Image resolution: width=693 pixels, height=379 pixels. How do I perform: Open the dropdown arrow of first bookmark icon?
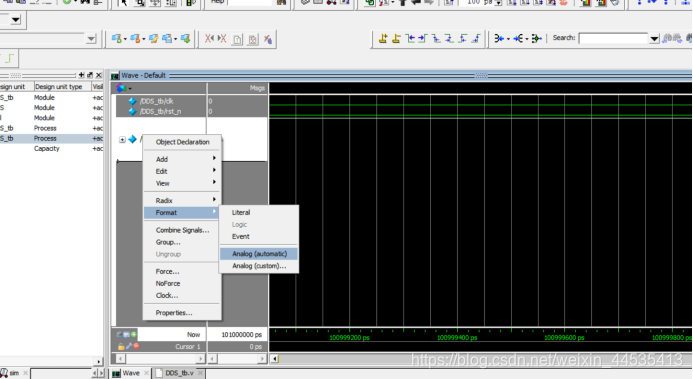pos(125,39)
